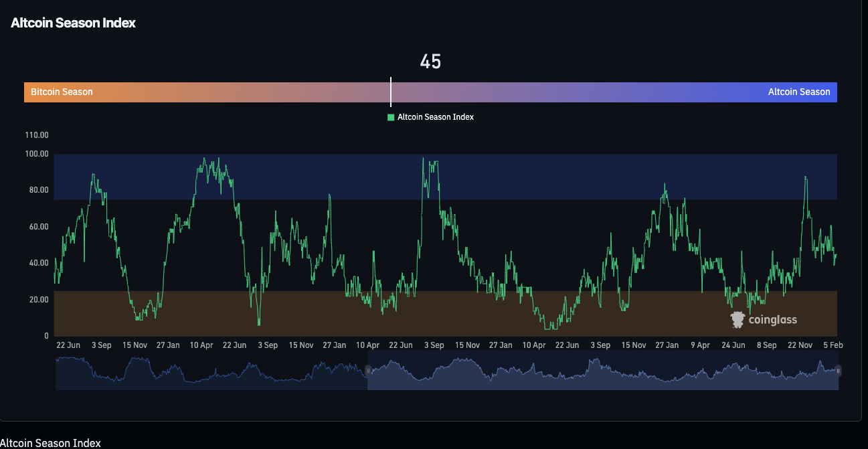This screenshot has height=449, width=868.
Task: Click the right pause-shaped navigator handle
Action: click(x=839, y=370)
